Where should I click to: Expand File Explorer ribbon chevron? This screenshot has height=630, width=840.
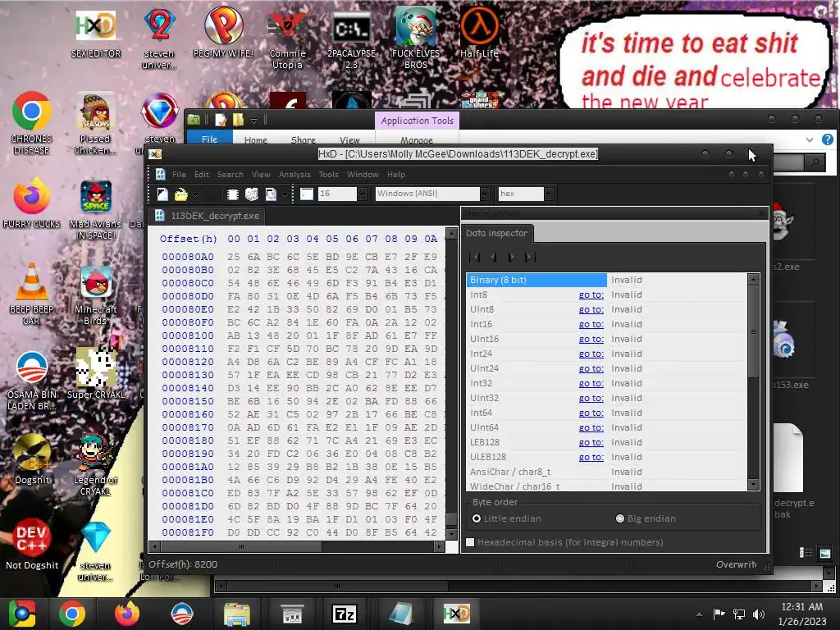809,139
